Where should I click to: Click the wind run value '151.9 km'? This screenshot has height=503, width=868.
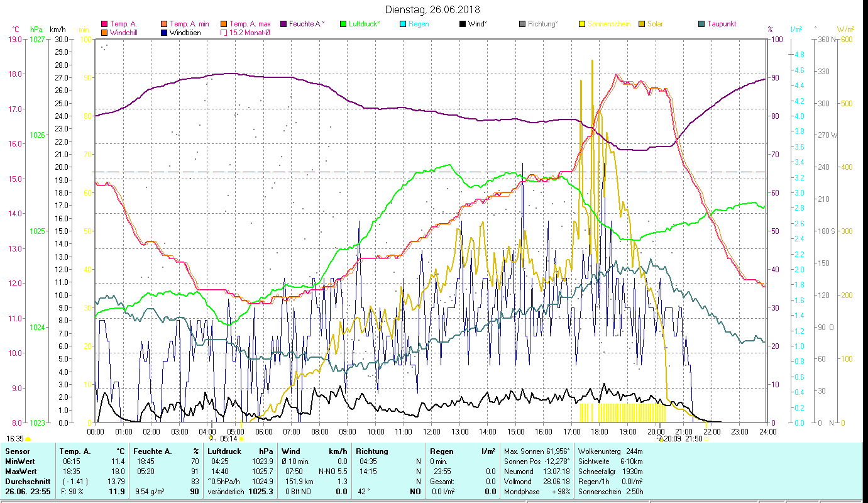coord(298,482)
